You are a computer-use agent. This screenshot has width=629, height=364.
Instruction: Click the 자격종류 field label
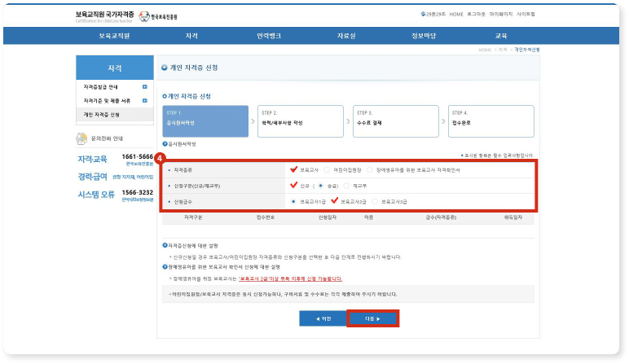183,170
